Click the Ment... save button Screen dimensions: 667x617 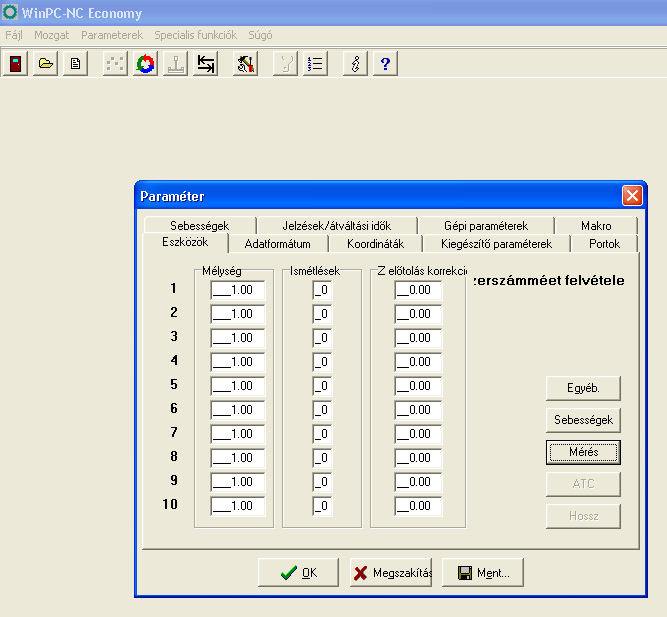pos(483,573)
